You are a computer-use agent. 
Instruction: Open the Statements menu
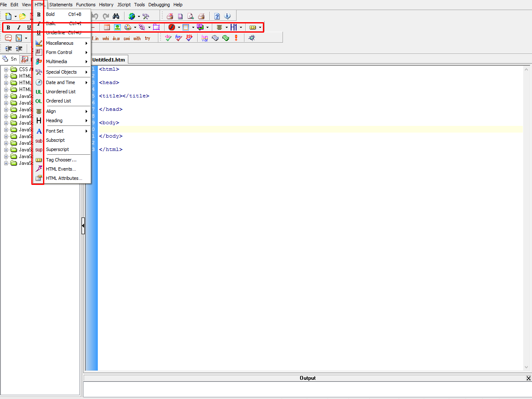pyautogui.click(x=61, y=5)
